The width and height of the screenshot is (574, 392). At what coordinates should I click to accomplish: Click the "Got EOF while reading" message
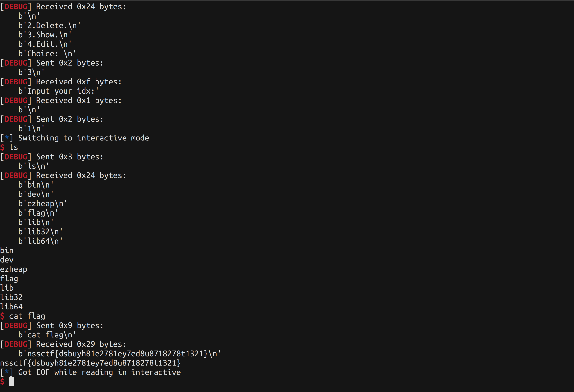99,372
